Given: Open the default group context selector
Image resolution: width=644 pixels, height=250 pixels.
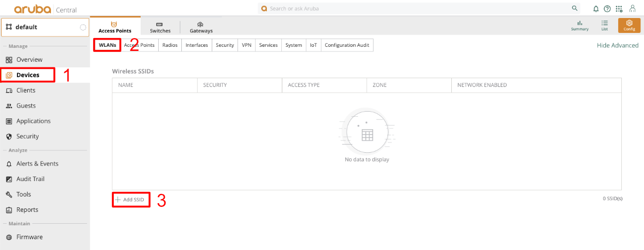Looking at the screenshot, I should (x=45, y=27).
